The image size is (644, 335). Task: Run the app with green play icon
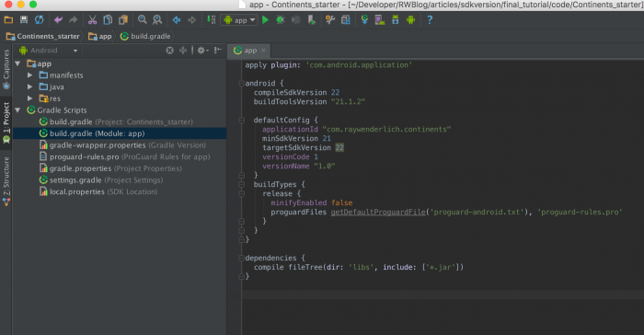pyautogui.click(x=265, y=19)
